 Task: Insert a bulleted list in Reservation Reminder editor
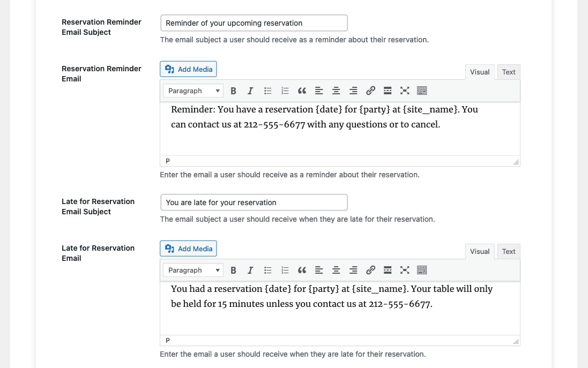pos(267,90)
